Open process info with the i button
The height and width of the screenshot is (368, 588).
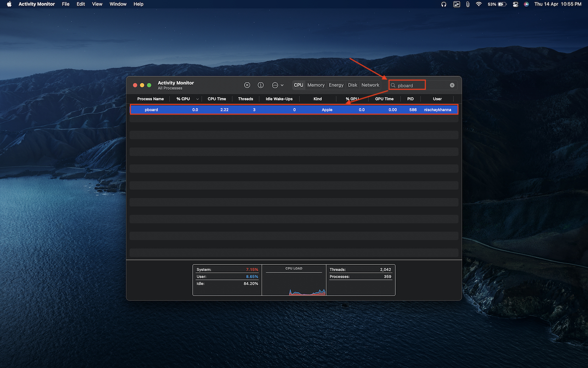261,85
